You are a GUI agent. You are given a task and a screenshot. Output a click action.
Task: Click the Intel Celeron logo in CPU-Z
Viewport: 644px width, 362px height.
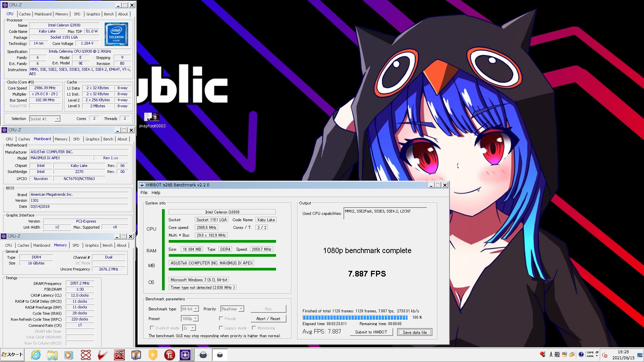click(116, 34)
